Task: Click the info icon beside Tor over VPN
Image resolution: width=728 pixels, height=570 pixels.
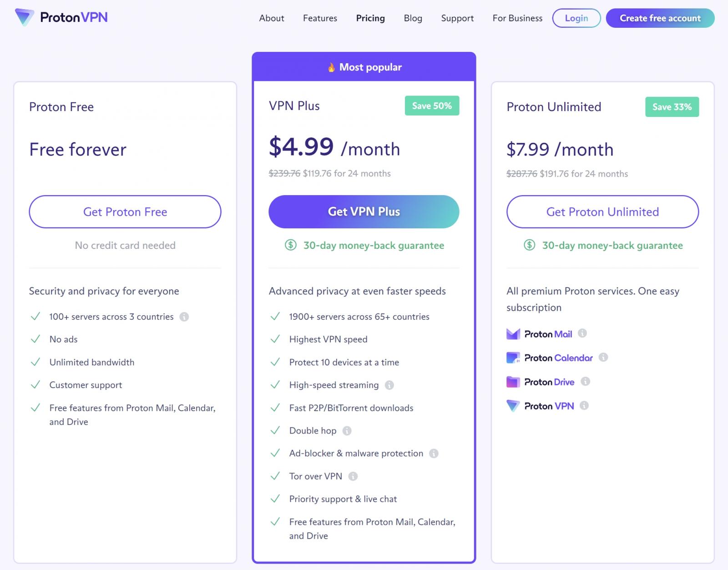Action: pos(353,476)
